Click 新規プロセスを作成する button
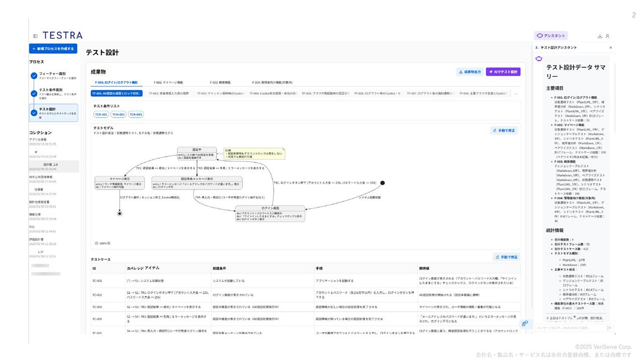The height and width of the screenshot is (362, 644). pyautogui.click(x=53, y=49)
